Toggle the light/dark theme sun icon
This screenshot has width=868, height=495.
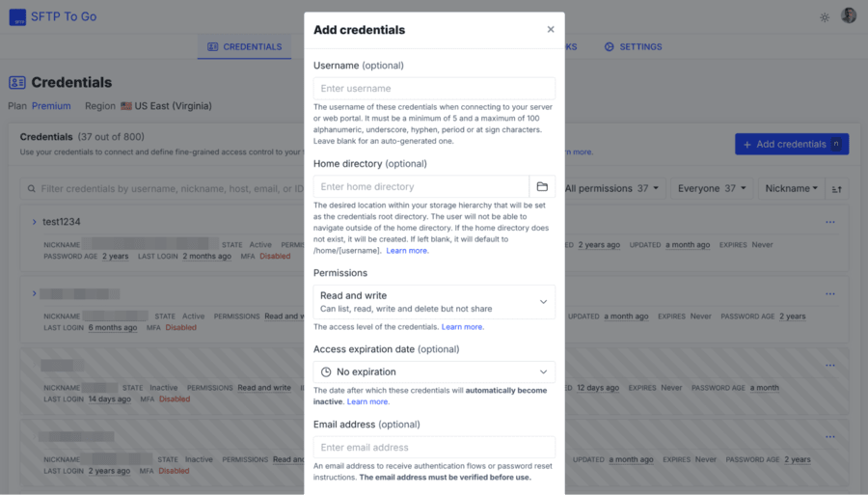(825, 17)
